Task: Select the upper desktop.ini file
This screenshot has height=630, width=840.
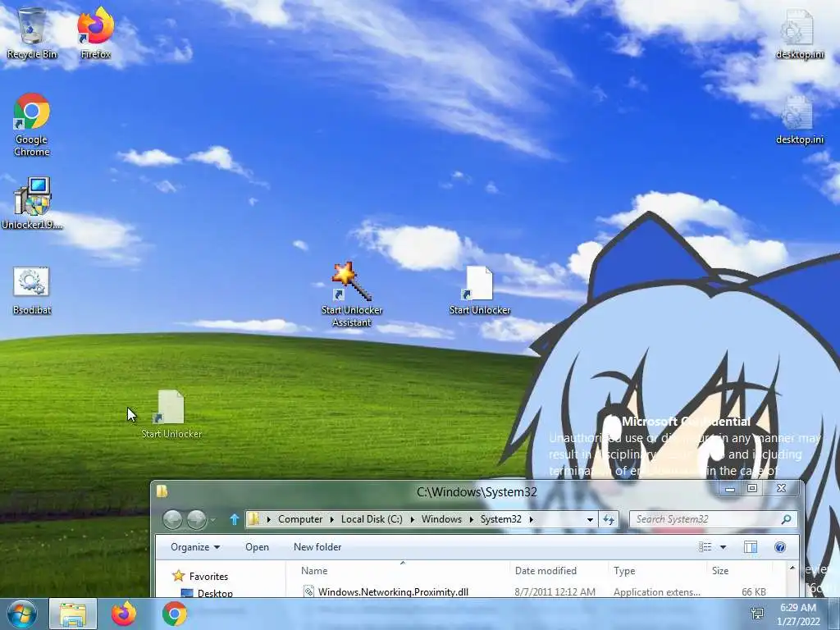Action: point(799,34)
